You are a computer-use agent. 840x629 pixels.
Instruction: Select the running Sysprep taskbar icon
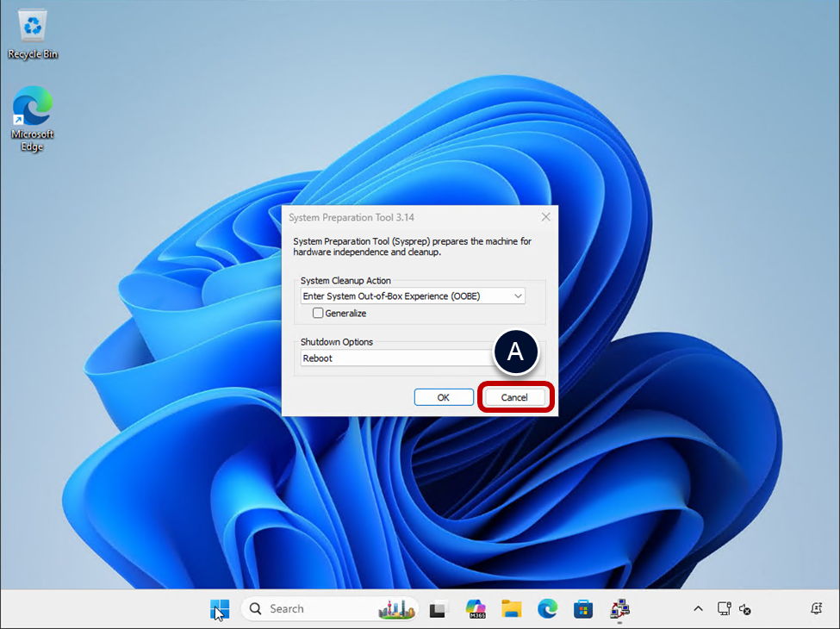coord(620,609)
